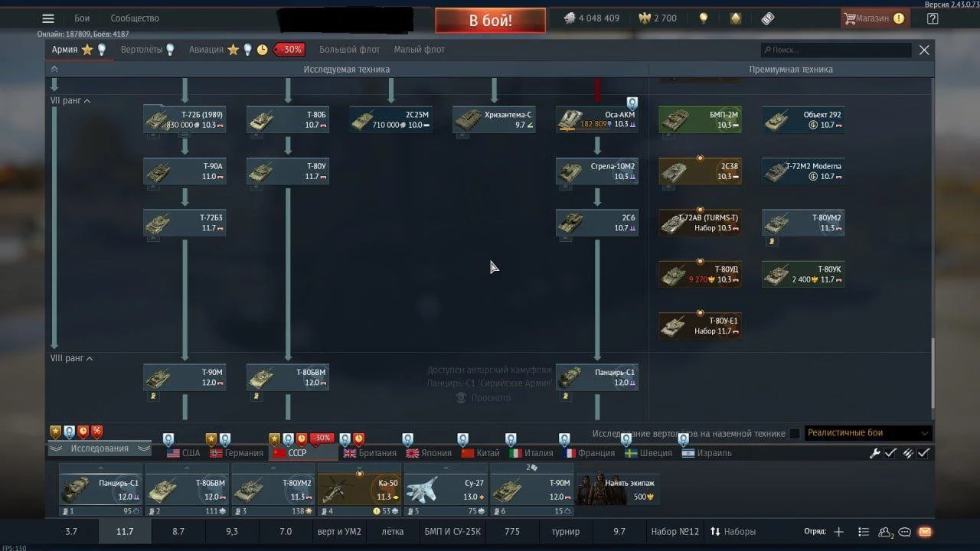
Task: Toggle the checkbox next to the wrench icon
Action: tap(890, 453)
